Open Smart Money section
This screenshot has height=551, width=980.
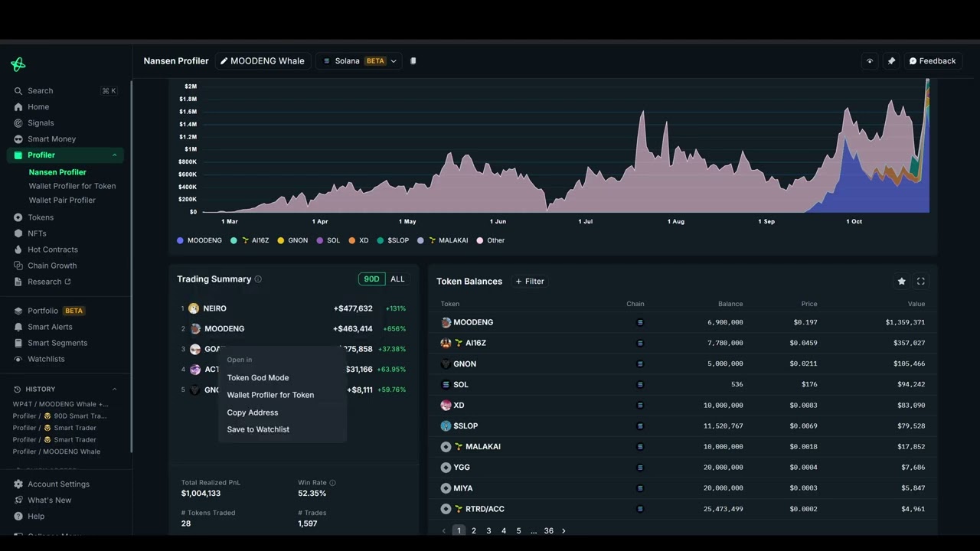coord(51,139)
